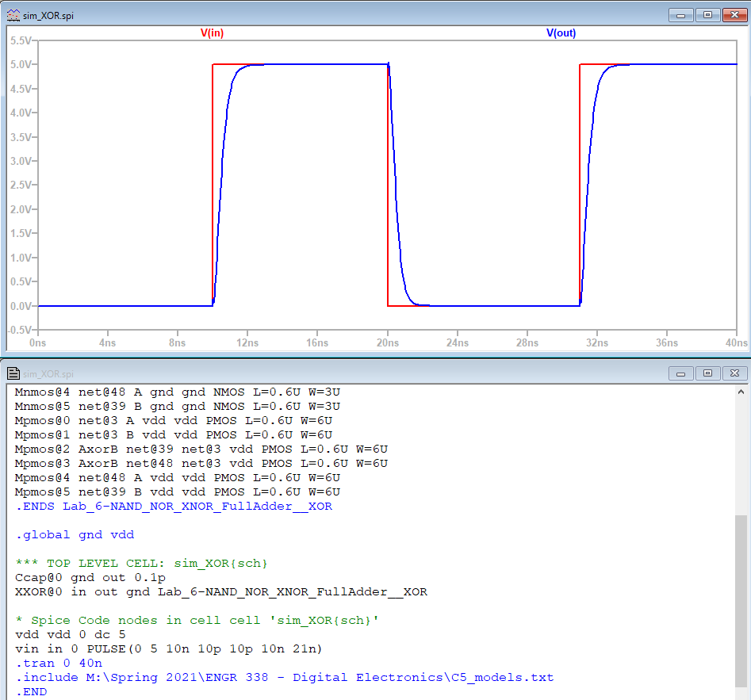751x700 pixels.
Task: Click the netlist window's document icon
Action: tap(13, 373)
